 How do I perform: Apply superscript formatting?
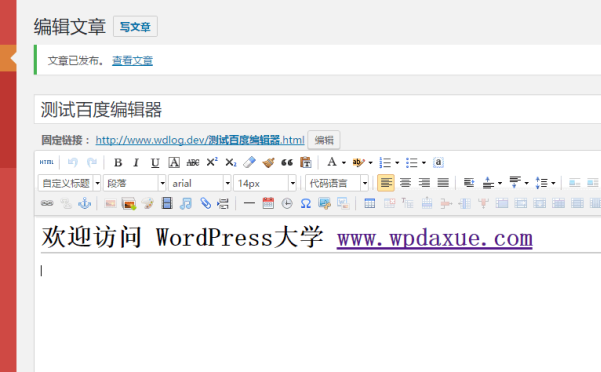tap(212, 162)
